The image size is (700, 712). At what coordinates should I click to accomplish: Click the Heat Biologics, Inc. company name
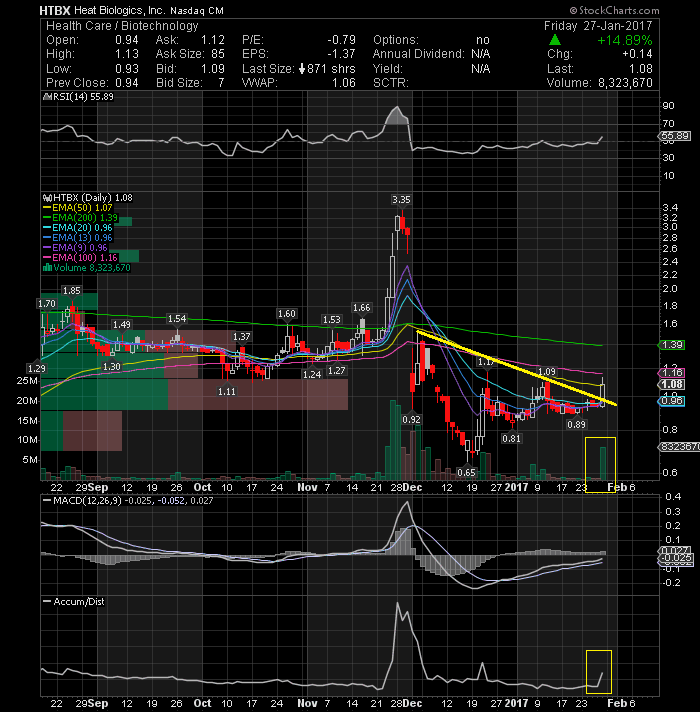click(119, 10)
